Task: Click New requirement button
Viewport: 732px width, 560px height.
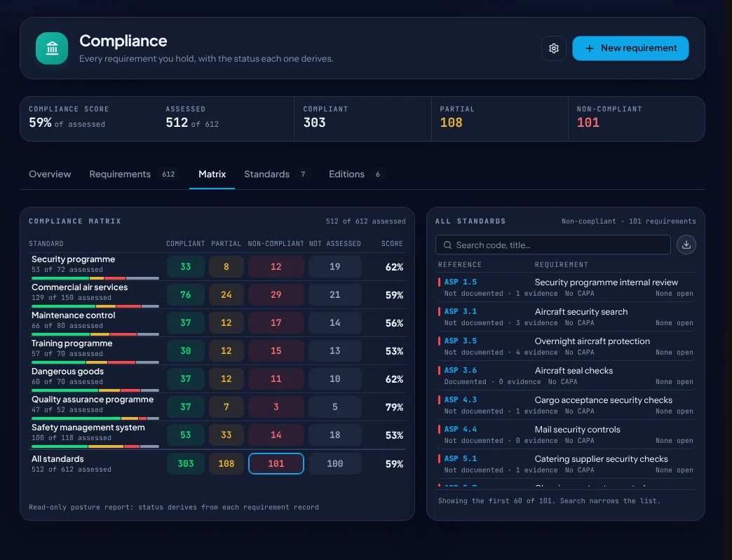Action: click(630, 48)
